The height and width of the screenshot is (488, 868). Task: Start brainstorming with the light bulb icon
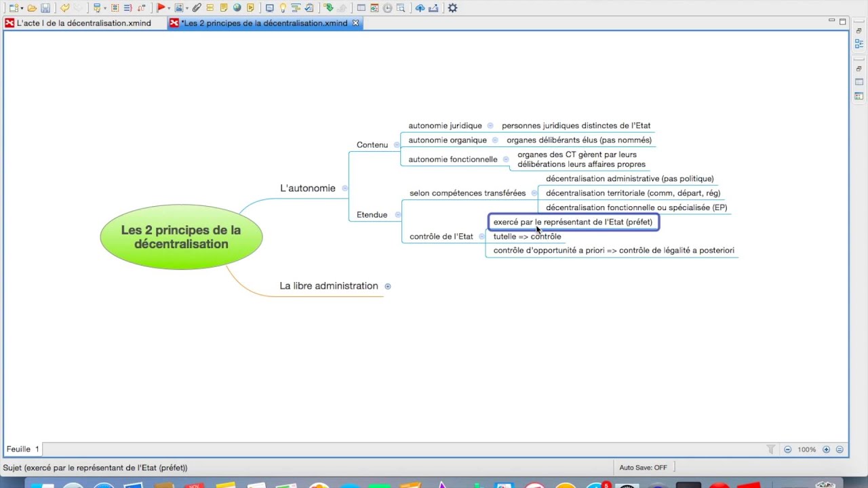pyautogui.click(x=283, y=8)
